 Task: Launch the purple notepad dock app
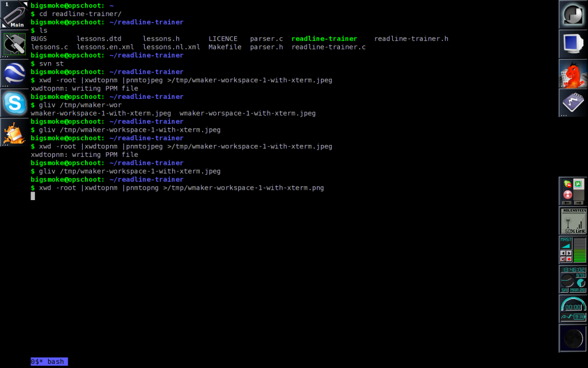click(572, 103)
